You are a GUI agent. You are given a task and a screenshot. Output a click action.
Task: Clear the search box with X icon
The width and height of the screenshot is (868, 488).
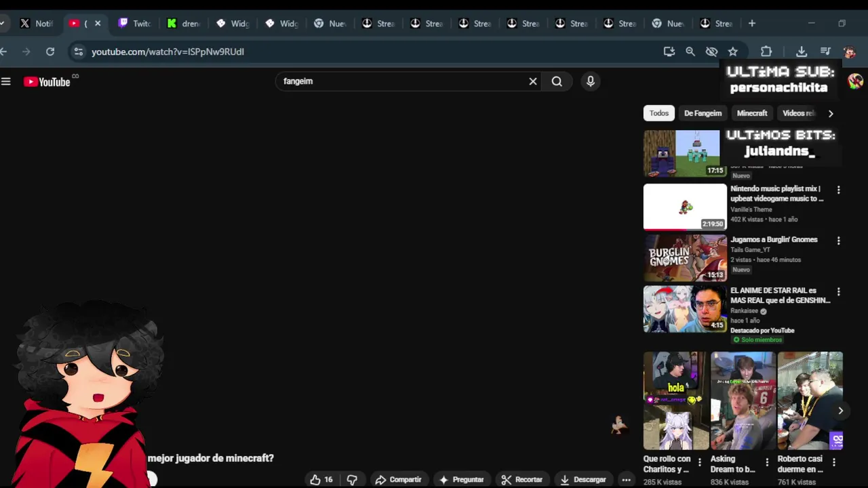533,81
